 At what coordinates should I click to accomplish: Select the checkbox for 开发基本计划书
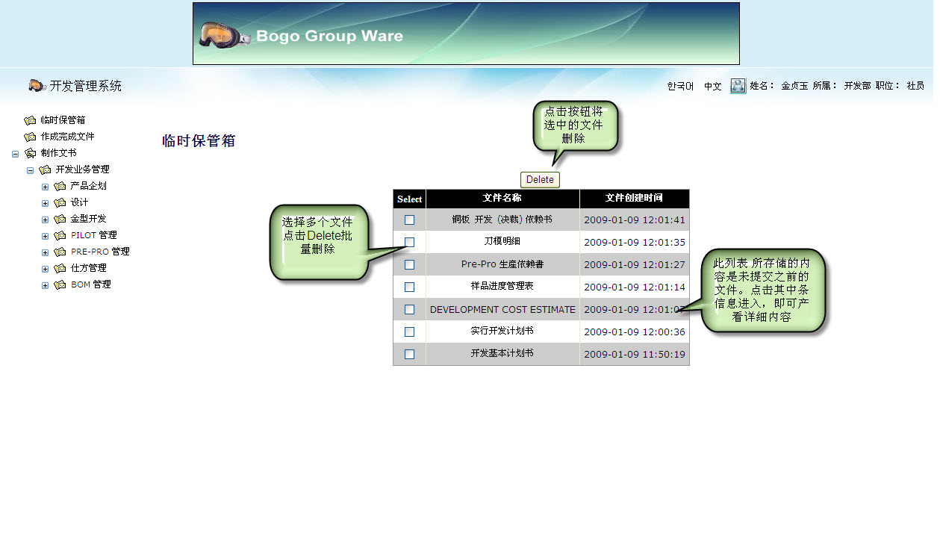[409, 354]
